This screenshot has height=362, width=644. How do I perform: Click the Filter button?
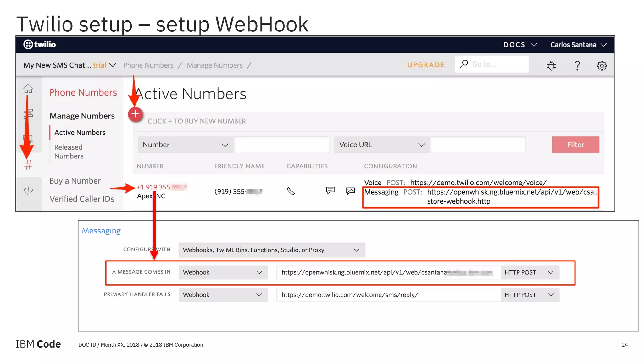(575, 145)
